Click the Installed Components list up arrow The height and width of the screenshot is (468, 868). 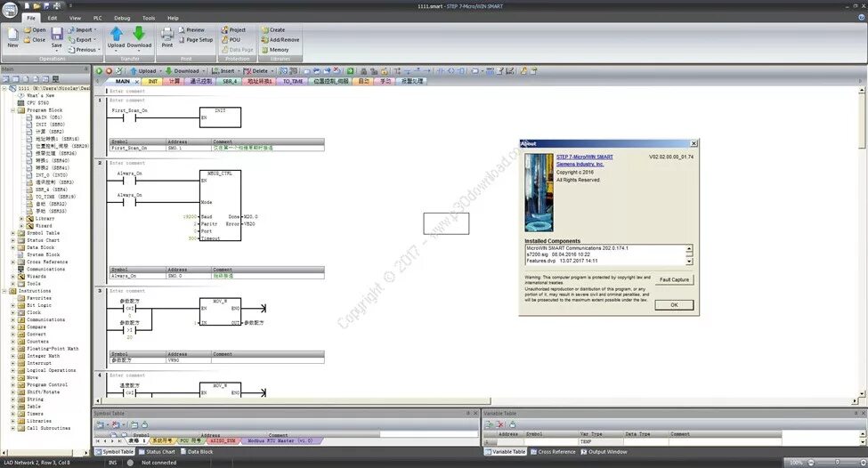pos(689,248)
